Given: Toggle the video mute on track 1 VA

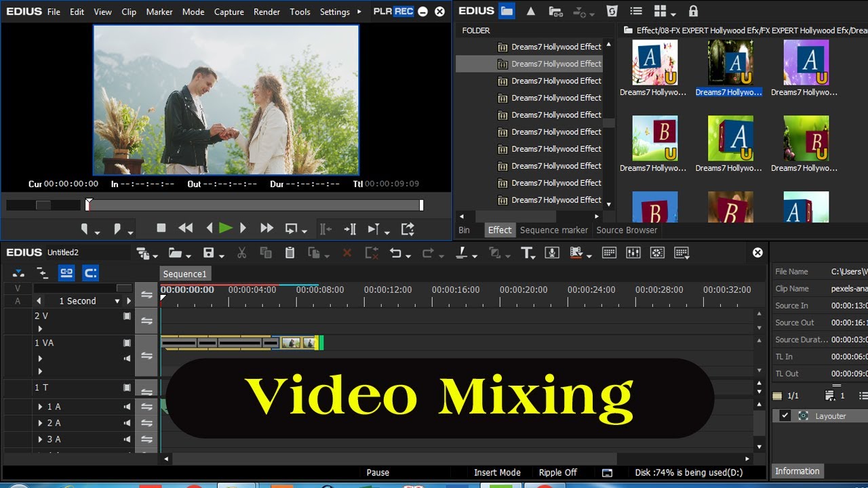Looking at the screenshot, I should coord(127,343).
